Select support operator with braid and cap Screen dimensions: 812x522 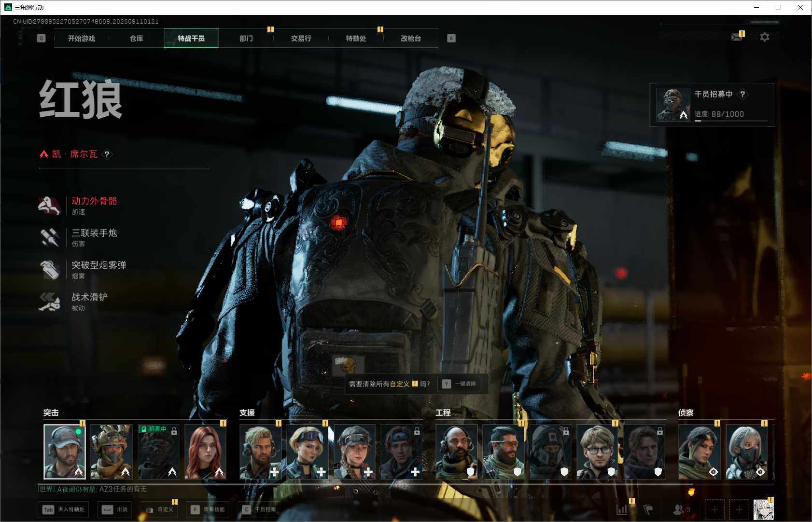354,452
